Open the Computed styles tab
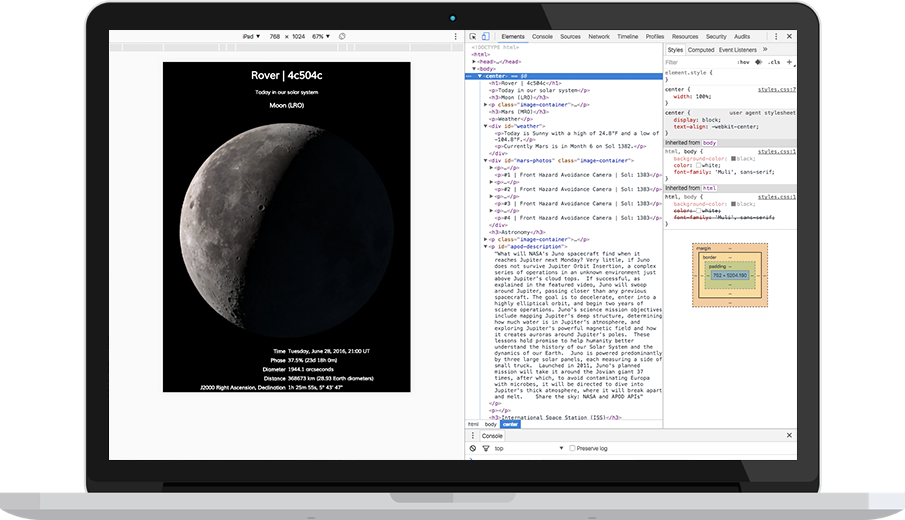Viewport: 905px width, 520px height. (701, 49)
